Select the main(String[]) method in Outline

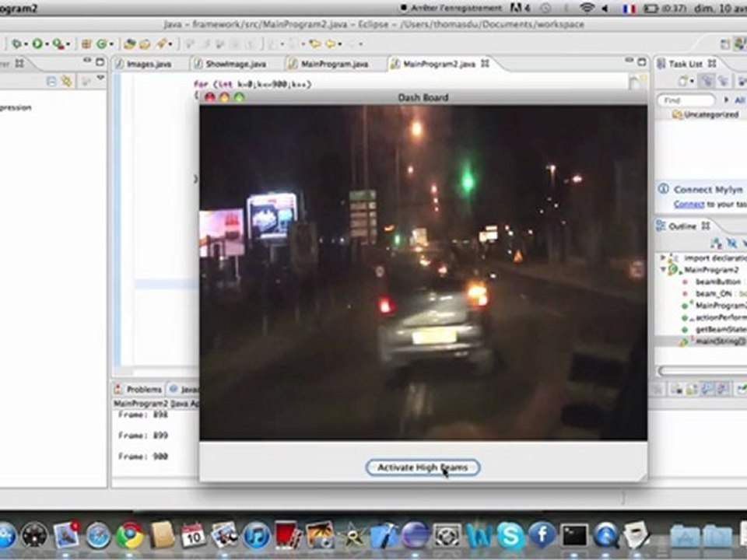713,341
